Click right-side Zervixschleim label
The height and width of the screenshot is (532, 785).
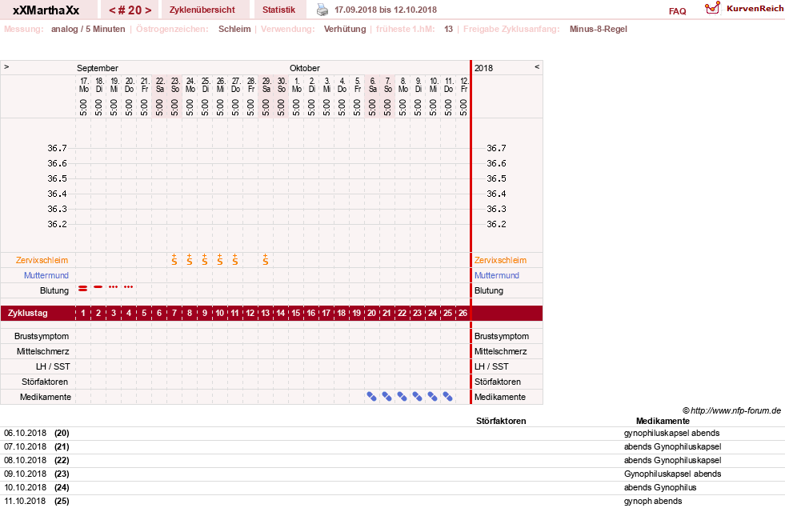(x=501, y=260)
